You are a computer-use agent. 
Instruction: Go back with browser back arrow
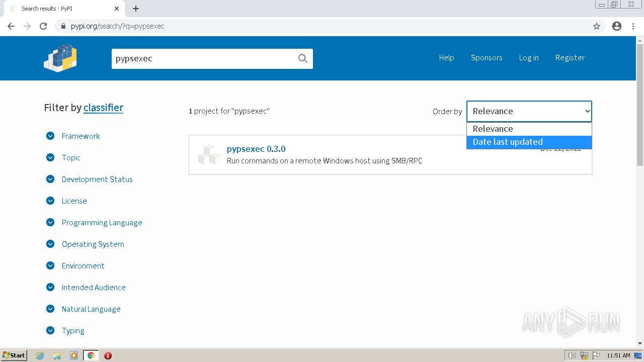point(11,26)
